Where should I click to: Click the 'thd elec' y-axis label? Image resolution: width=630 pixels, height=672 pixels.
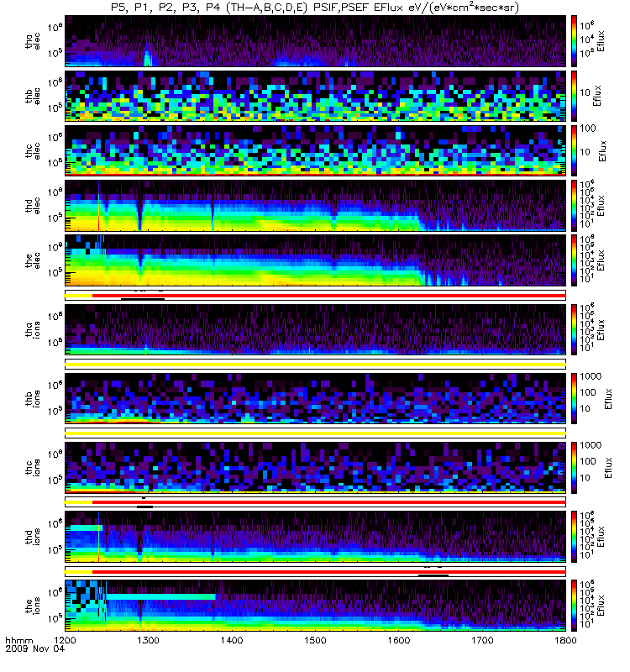[33, 206]
